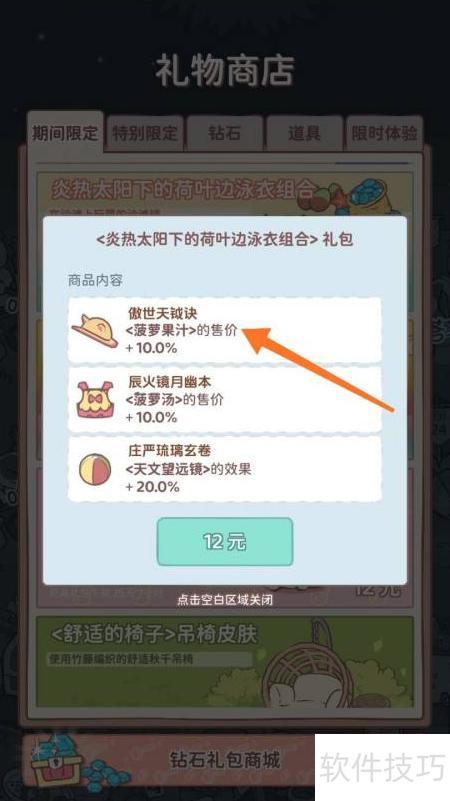Click the beach ball item icon
450x801 pixels.
pos(95,469)
